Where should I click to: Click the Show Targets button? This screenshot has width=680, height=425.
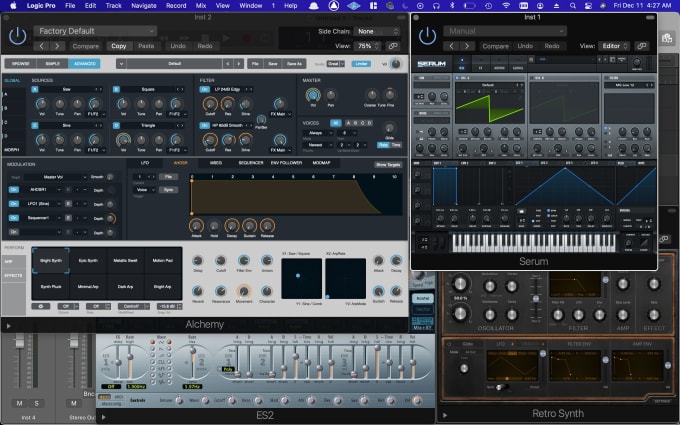388,165
